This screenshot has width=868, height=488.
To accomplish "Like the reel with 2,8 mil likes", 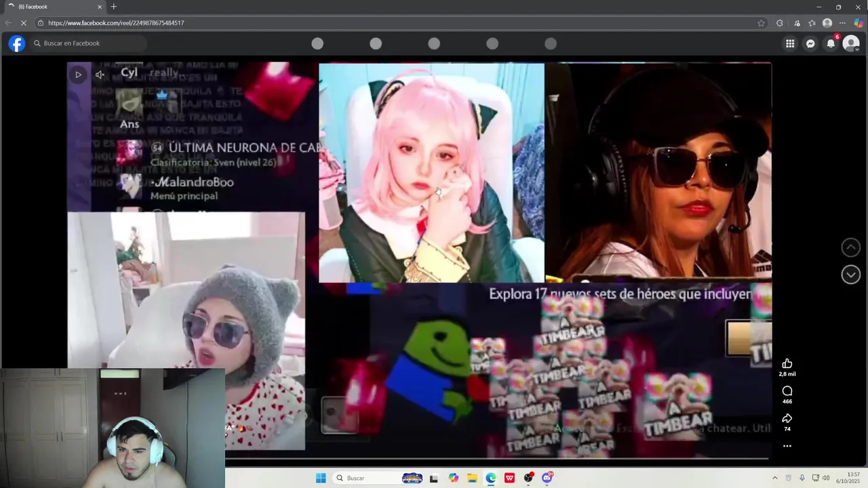I will coord(787,364).
